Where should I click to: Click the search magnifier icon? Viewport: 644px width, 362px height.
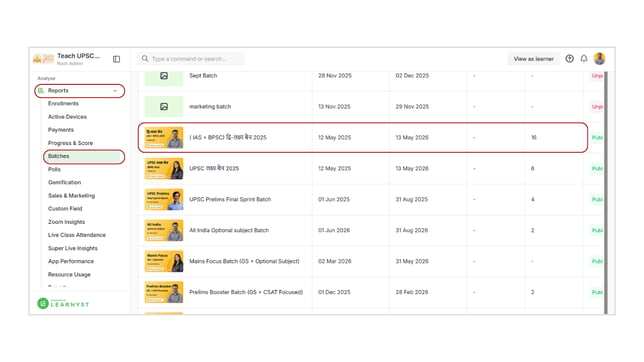coord(145,59)
